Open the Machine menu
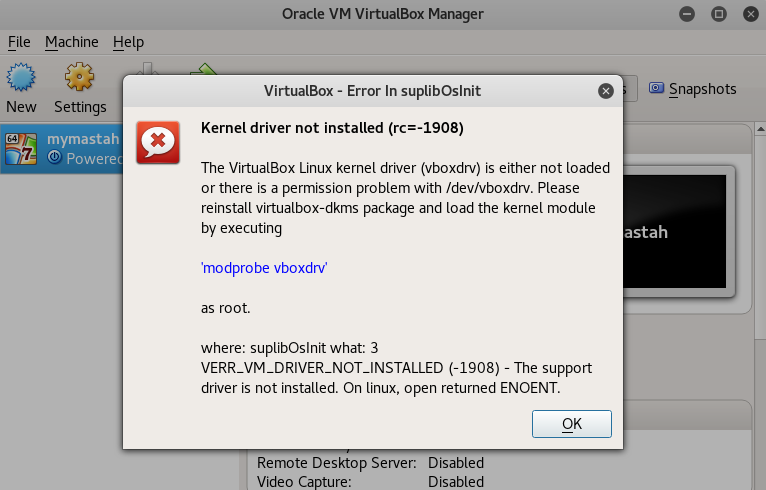 pos(72,42)
